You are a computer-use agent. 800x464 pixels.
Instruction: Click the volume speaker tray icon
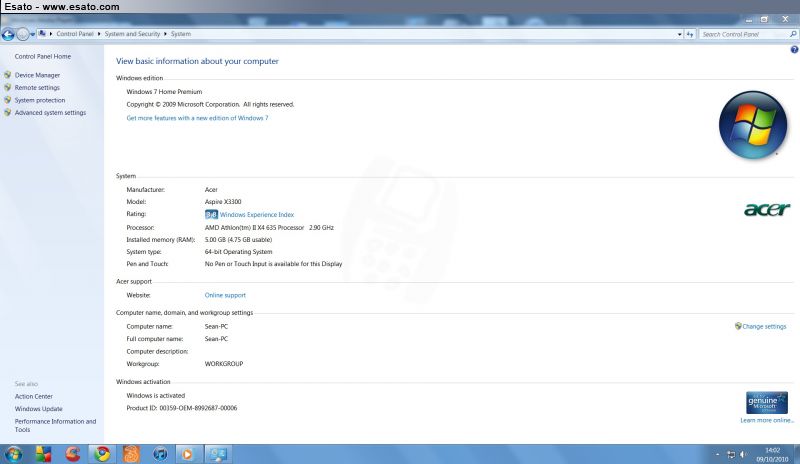coord(743,454)
